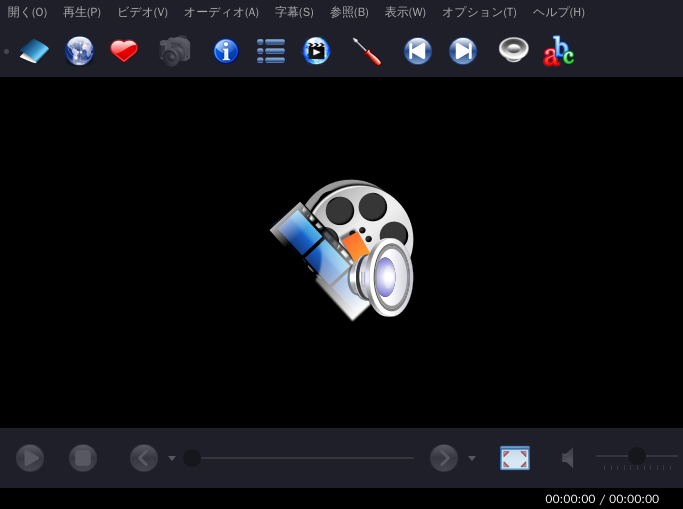Click the 00:00:00 / 00:00:00 time display

click(602, 499)
